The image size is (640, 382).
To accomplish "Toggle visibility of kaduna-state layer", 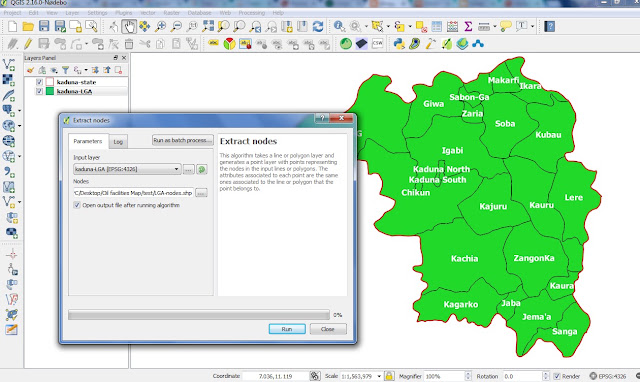I will (x=39, y=82).
